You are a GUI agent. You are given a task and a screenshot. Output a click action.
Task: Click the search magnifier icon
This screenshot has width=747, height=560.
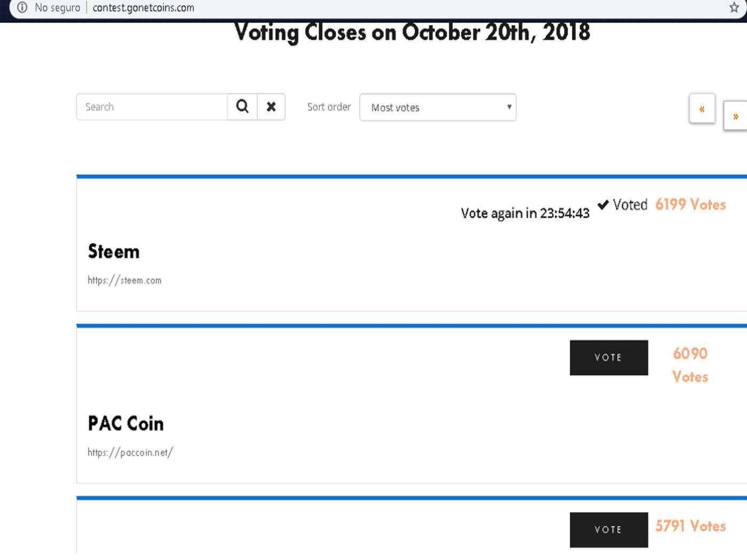coord(242,107)
